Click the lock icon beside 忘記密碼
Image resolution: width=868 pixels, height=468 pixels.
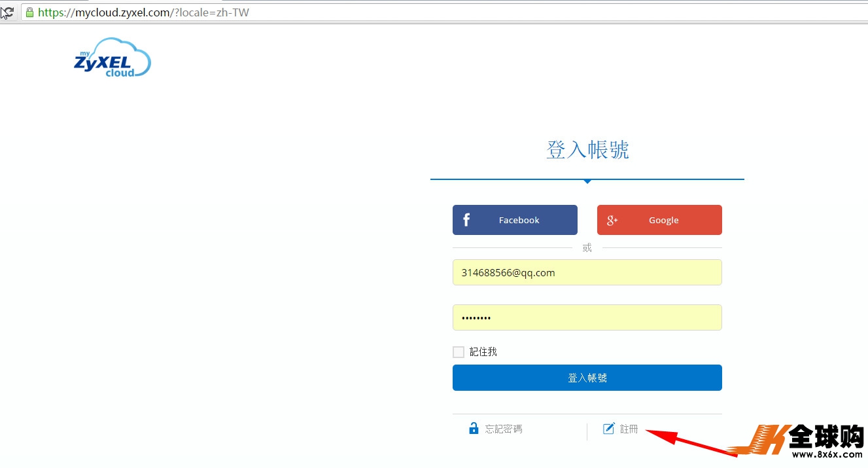(473, 428)
